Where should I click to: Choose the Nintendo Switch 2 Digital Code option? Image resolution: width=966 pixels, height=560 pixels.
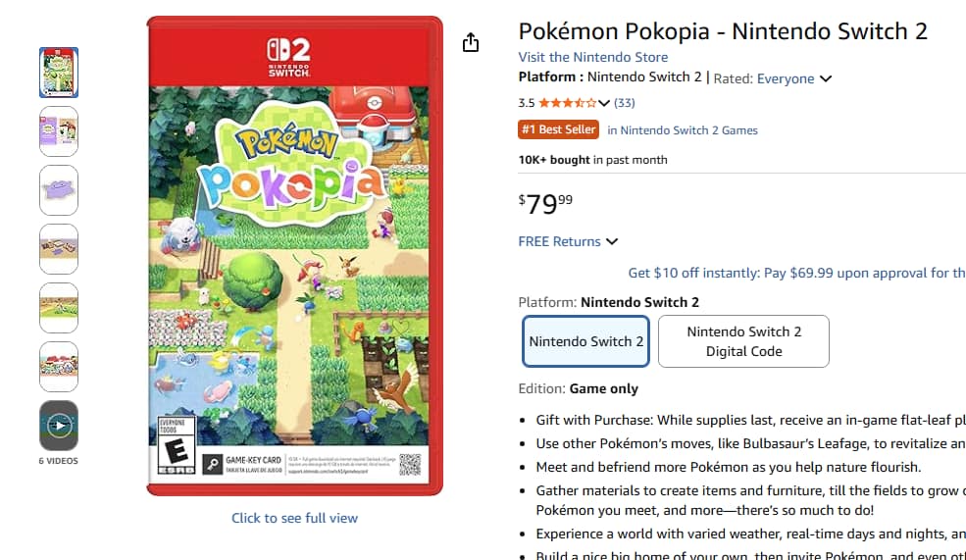coord(743,341)
